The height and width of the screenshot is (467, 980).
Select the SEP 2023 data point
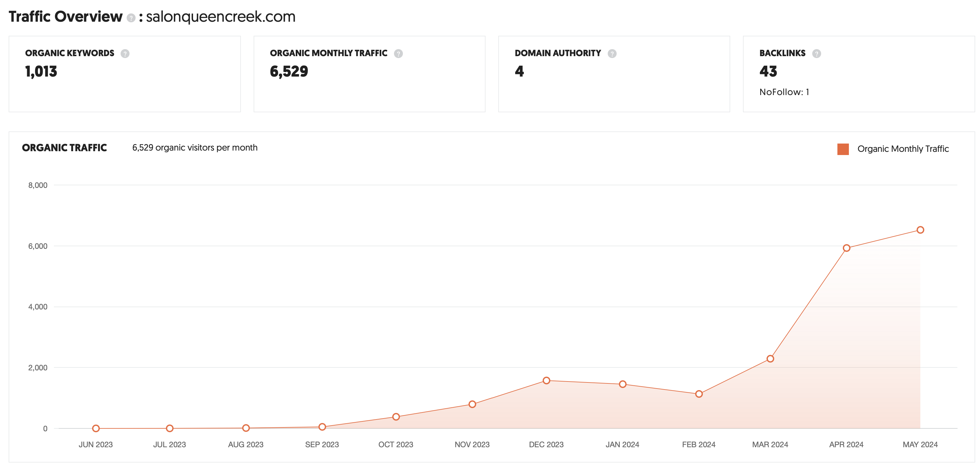(322, 427)
